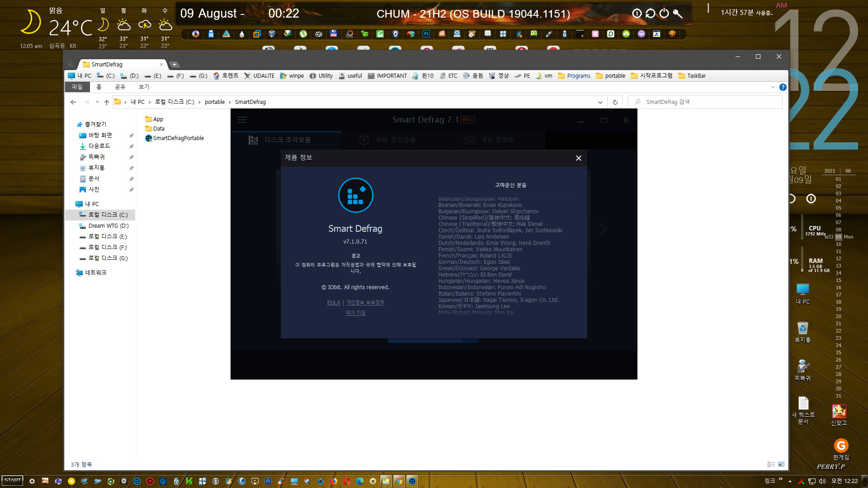The image size is (868, 488).
Task: Click uTorrent icon in top dock
Action: (303, 34)
